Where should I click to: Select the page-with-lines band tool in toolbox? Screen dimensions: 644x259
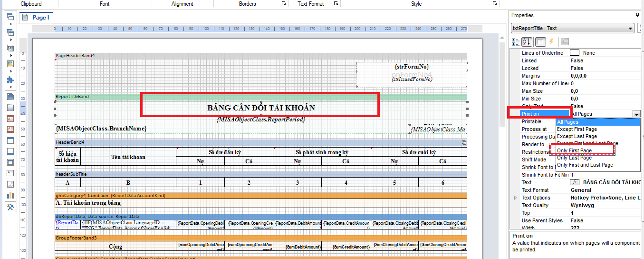[x=10, y=97]
